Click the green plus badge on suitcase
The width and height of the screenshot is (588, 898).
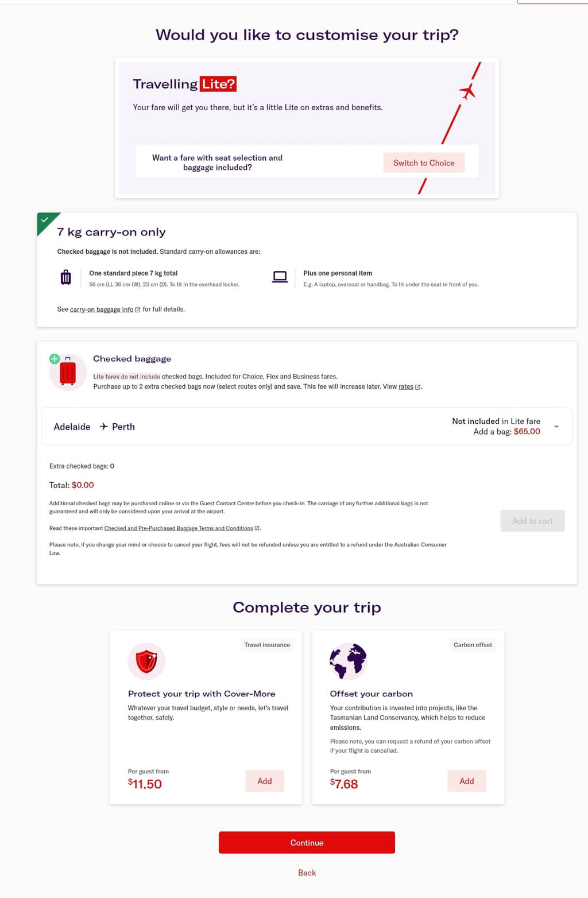[x=55, y=359]
